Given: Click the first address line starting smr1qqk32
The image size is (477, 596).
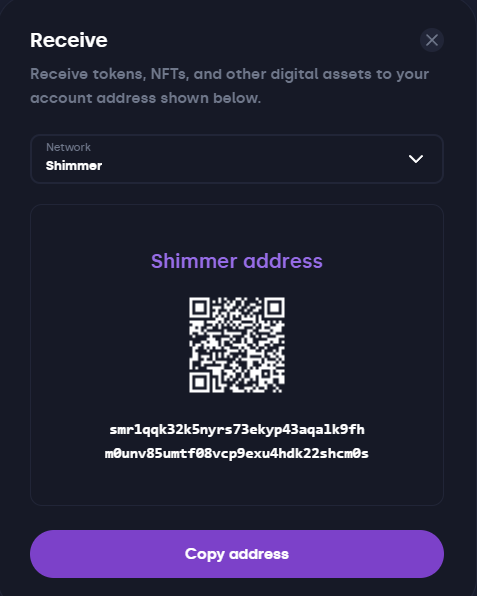Looking at the screenshot, I should click(237, 430).
